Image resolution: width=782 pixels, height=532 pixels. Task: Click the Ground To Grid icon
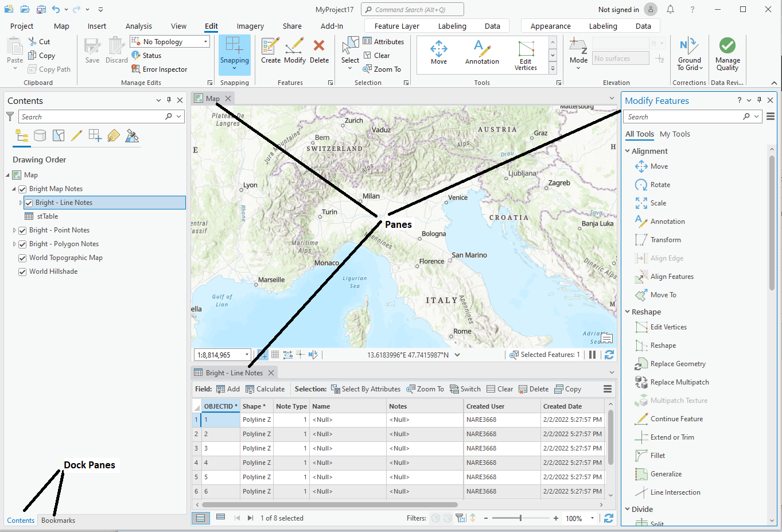coord(688,46)
